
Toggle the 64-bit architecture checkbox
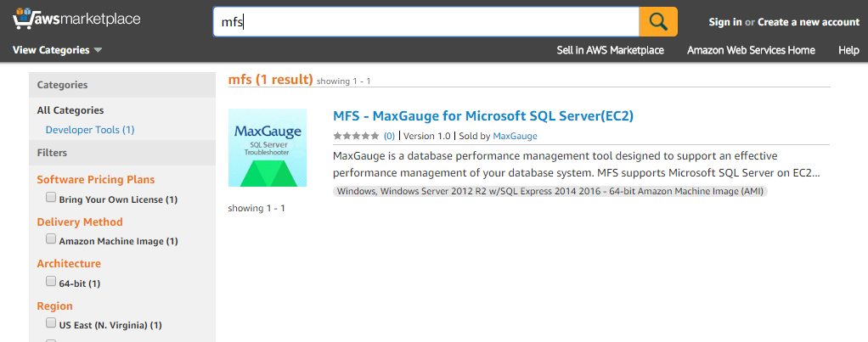[51, 281]
